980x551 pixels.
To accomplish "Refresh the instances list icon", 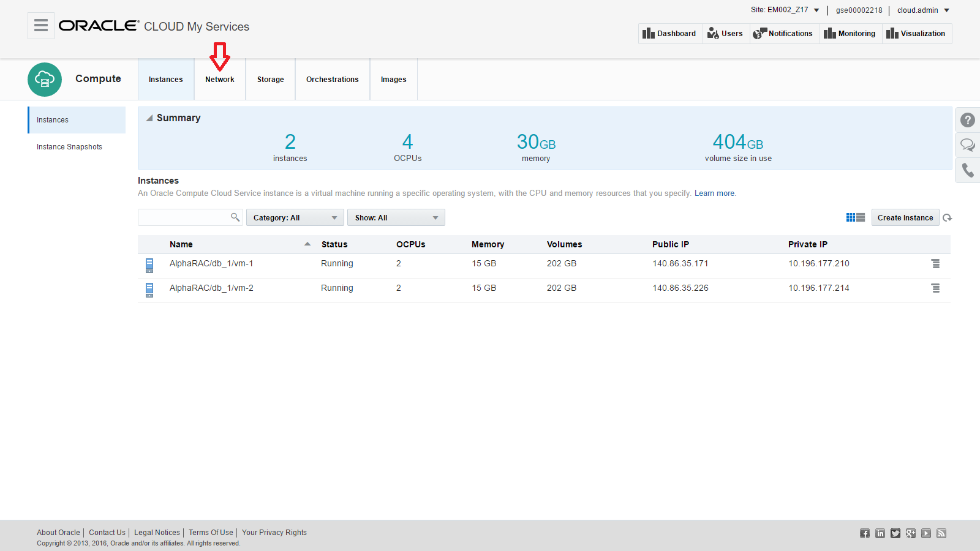I will [948, 218].
